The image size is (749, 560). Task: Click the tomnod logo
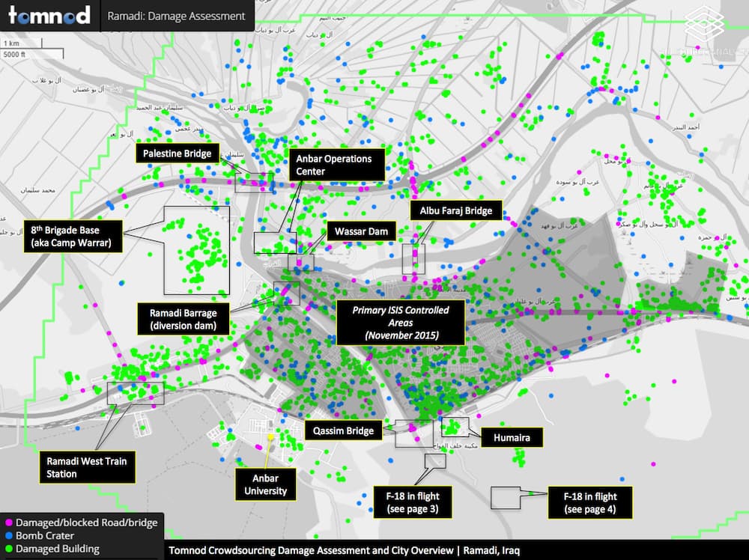[x=49, y=15]
